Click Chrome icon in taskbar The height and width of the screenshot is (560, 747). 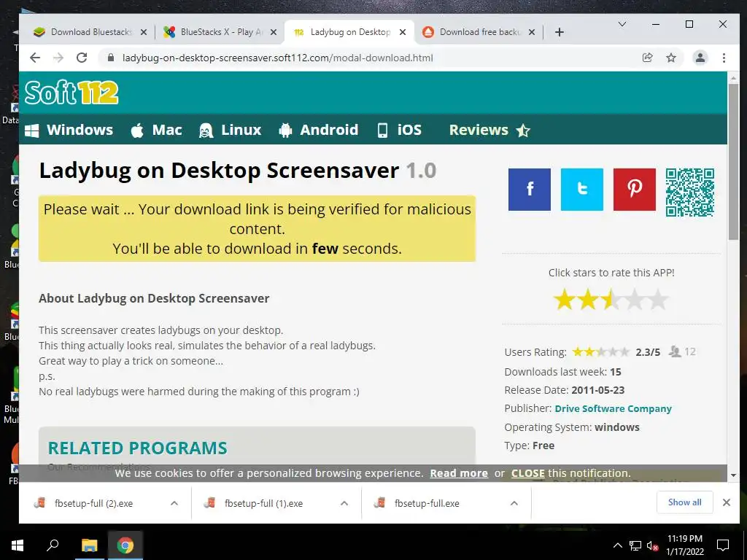click(x=125, y=545)
